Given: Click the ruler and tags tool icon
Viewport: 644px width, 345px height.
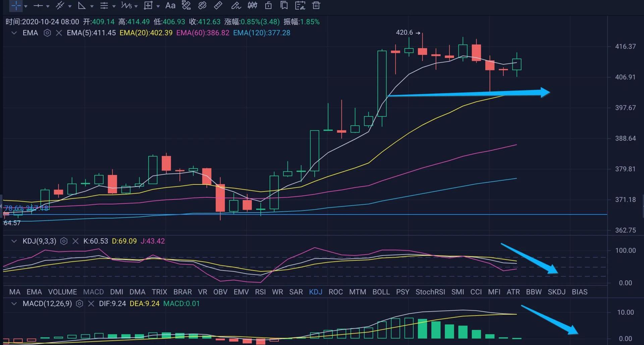Looking at the screenshot, I should click(186, 6).
